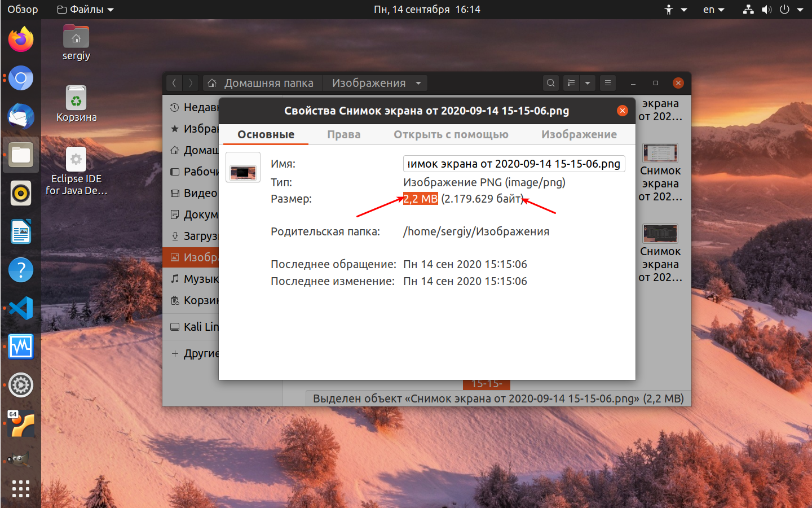Go forward in Files window
Screen dimensions: 812x508
click(x=191, y=83)
